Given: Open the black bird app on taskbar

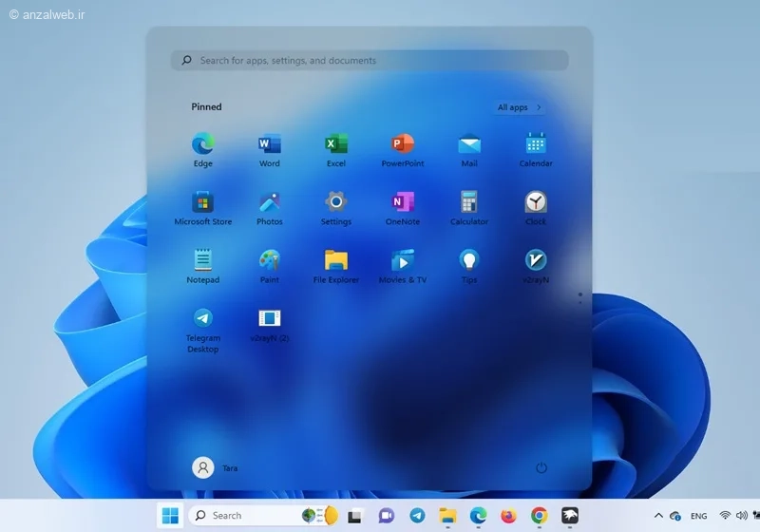Looking at the screenshot, I should [569, 516].
